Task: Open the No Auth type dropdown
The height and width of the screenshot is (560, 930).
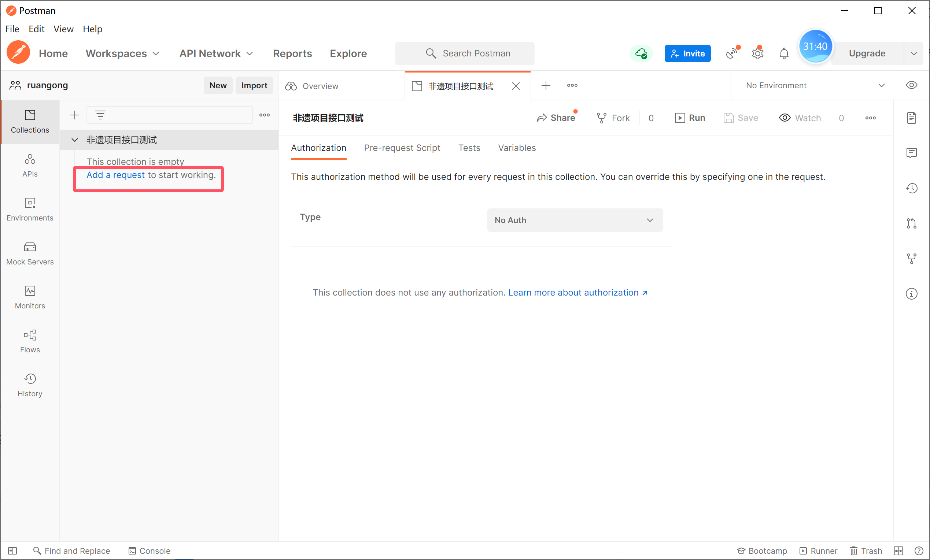Action: pos(575,220)
